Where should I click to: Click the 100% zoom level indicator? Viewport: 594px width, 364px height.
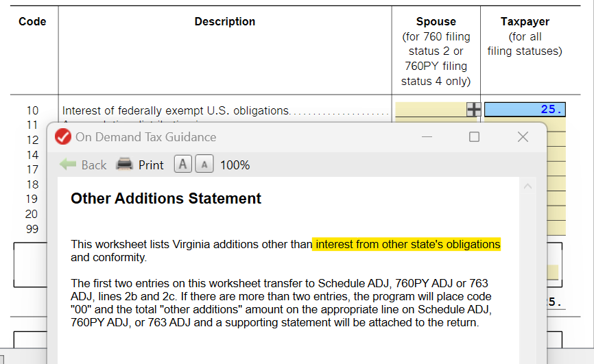tap(235, 165)
